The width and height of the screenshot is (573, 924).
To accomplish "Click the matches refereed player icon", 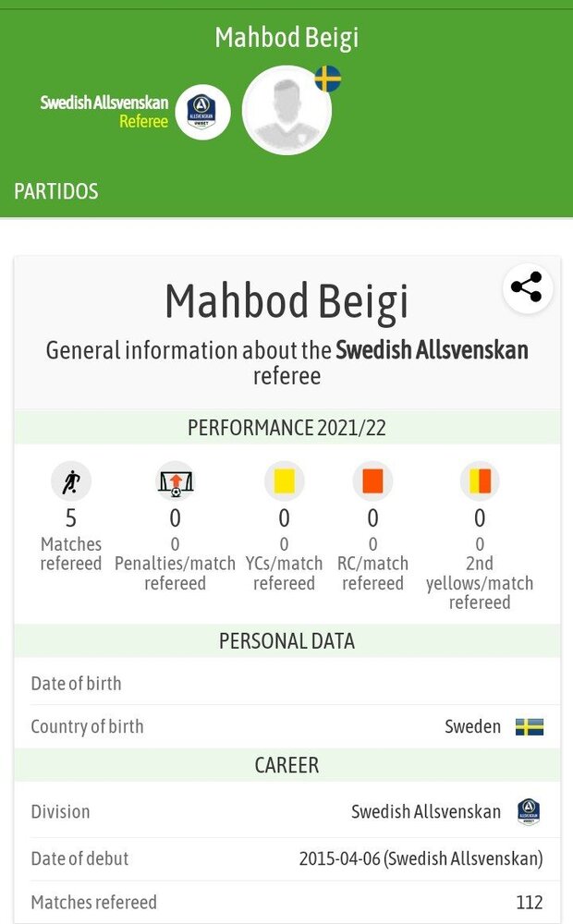I will coord(71,481).
